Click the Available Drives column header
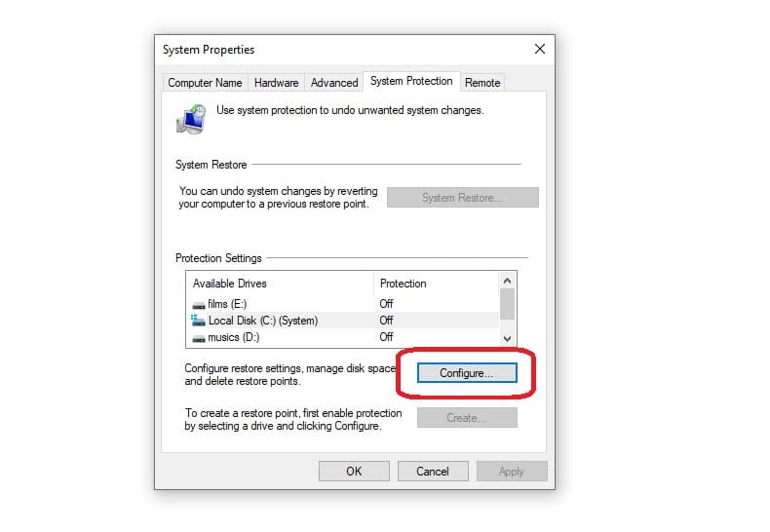Image resolution: width=770 pixels, height=532 pixels. (280, 284)
